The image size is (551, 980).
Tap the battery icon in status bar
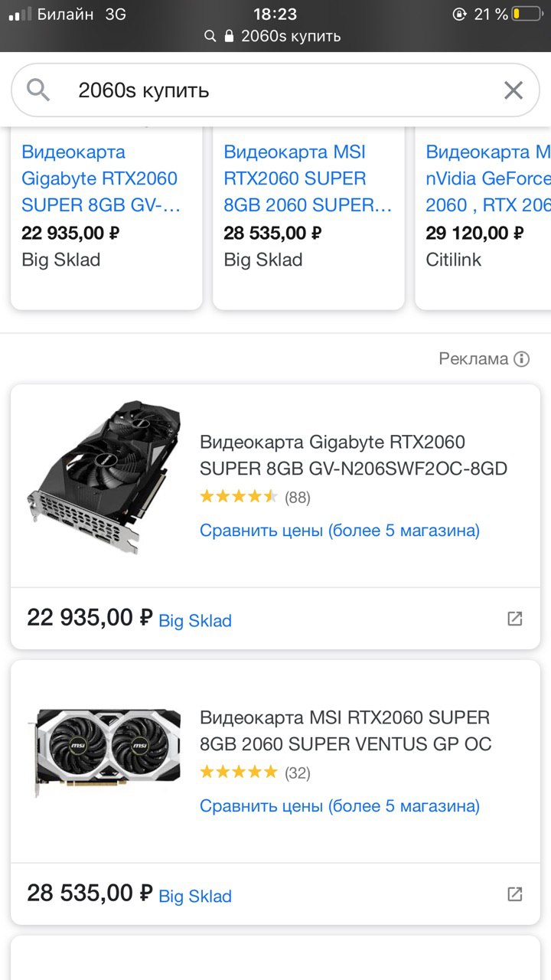coord(526,14)
